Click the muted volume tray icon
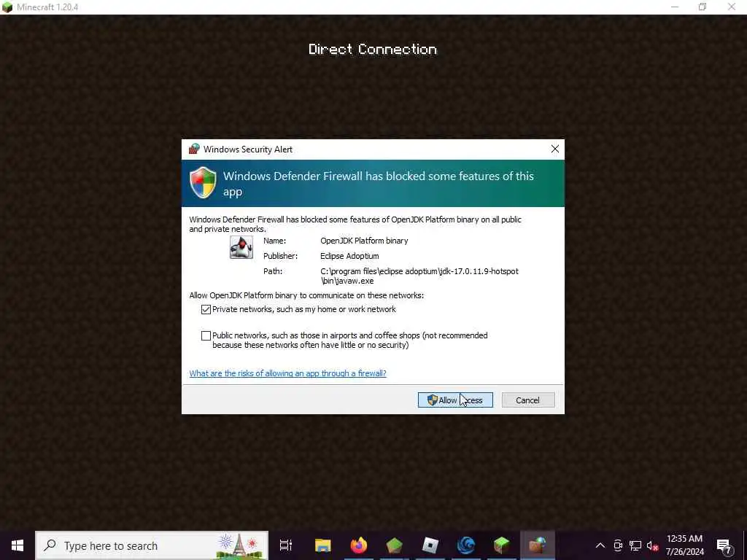The height and width of the screenshot is (560, 747). click(652, 545)
